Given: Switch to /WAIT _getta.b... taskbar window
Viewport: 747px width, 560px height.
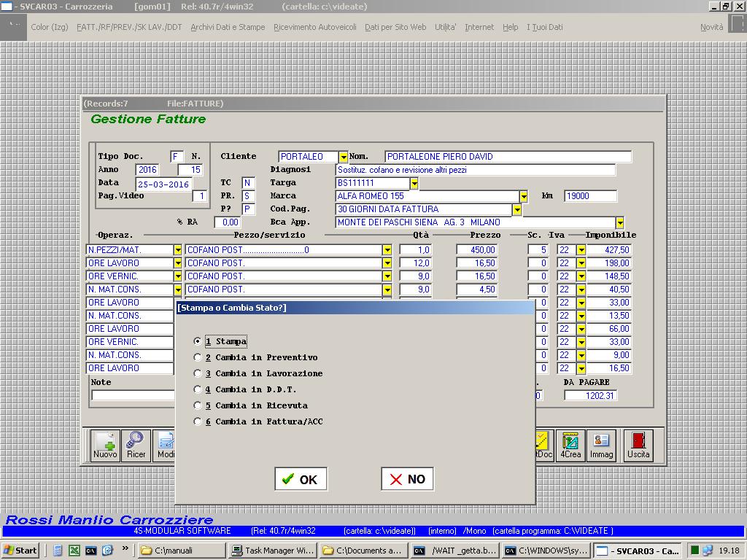Looking at the screenshot, I should (x=454, y=551).
